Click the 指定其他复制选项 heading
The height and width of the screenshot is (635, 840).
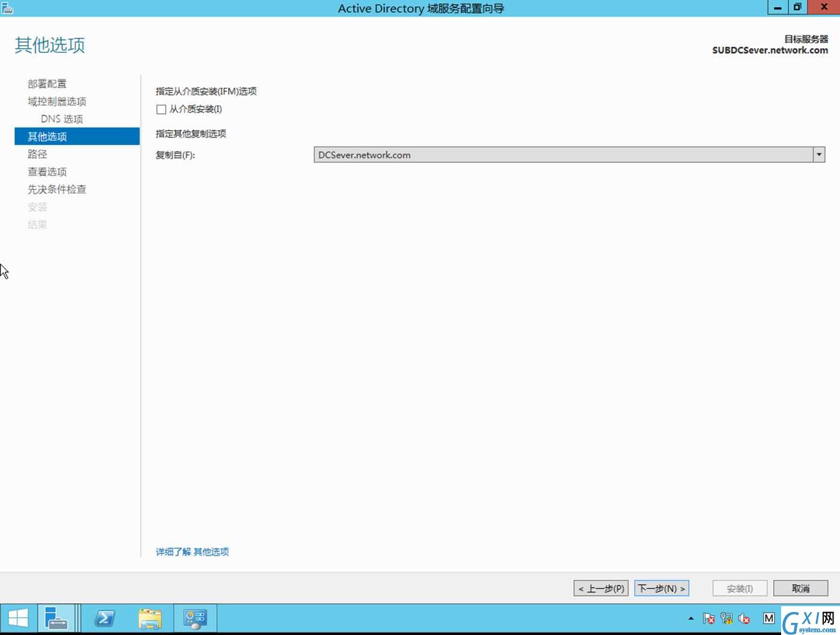191,133
